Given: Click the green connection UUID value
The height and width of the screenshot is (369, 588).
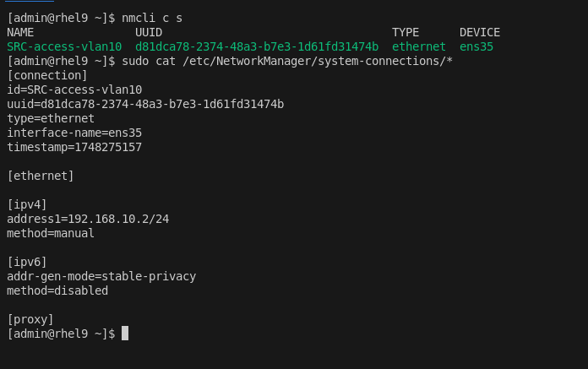Looking at the screenshot, I should click(257, 47).
